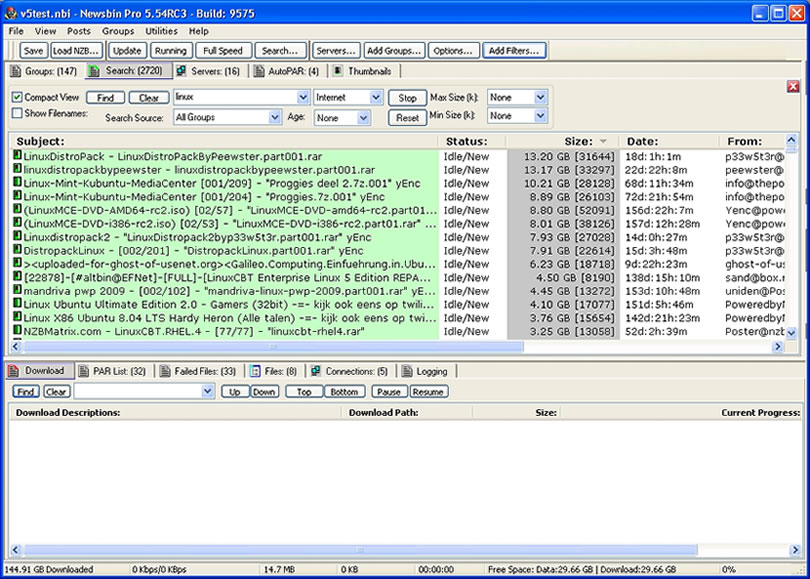
Task: Click icon for ghost-of-usenet Galileo row
Action: [17, 263]
